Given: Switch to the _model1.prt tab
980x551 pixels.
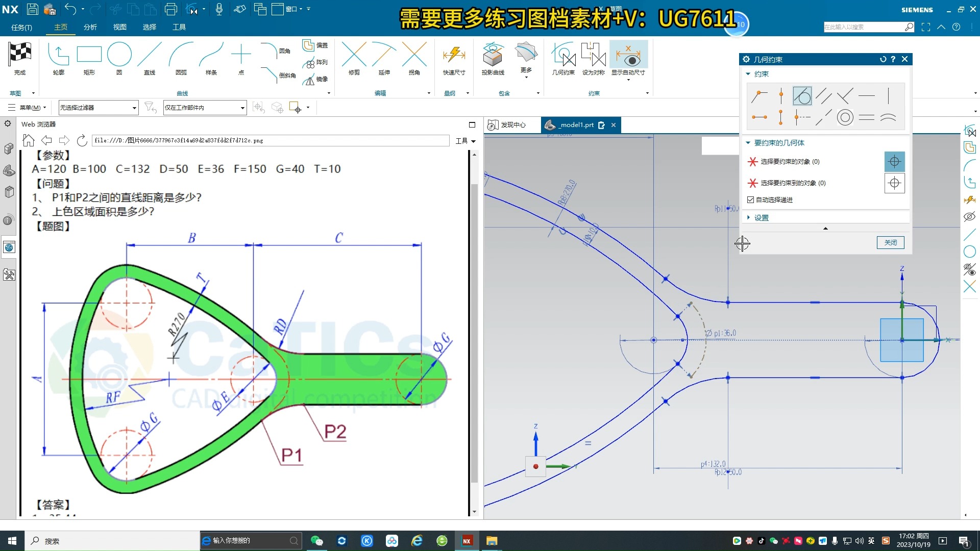Looking at the screenshot, I should click(575, 124).
